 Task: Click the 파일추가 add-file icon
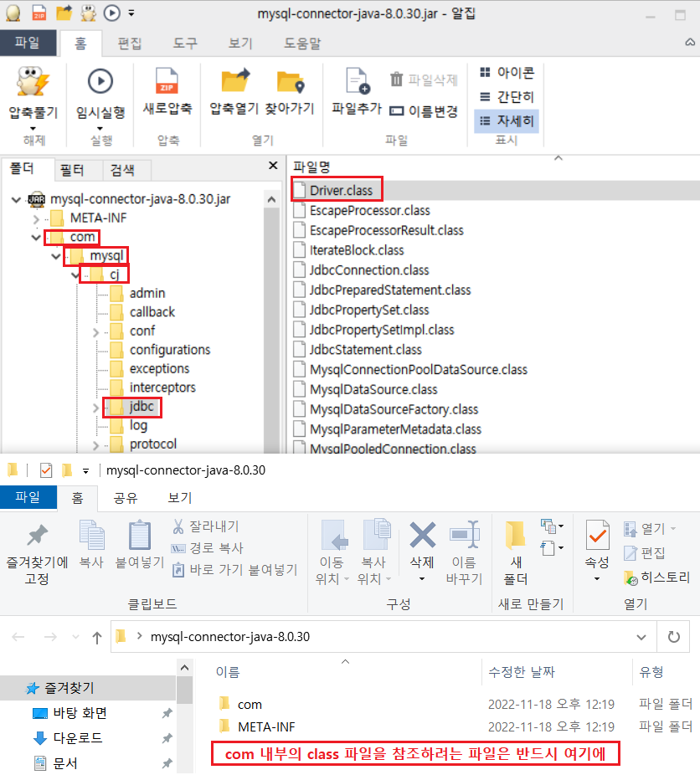[358, 81]
